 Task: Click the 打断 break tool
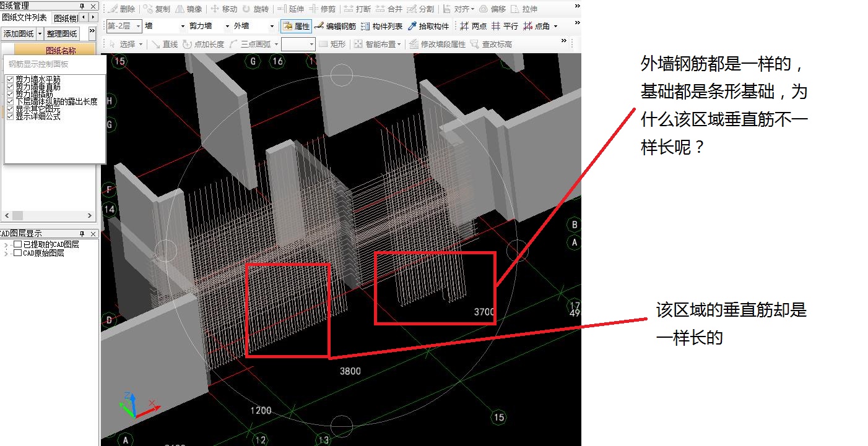coord(357,9)
